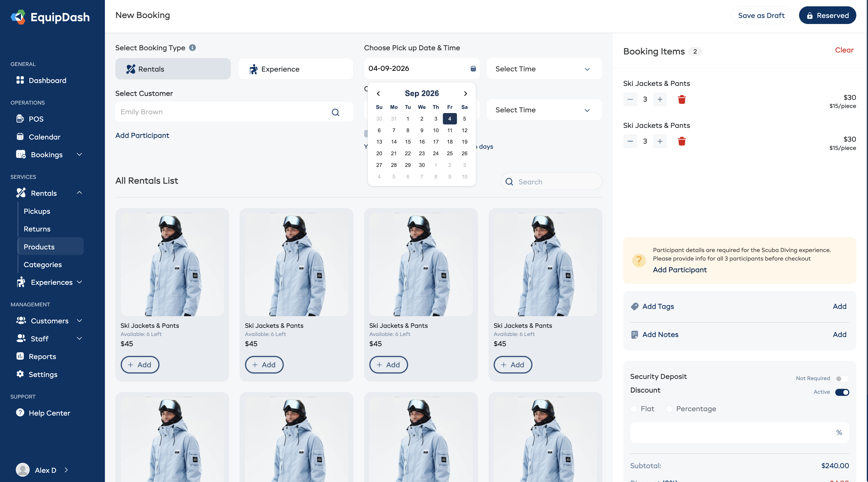
Task: Select the Flat discount radio button
Action: pos(634,409)
